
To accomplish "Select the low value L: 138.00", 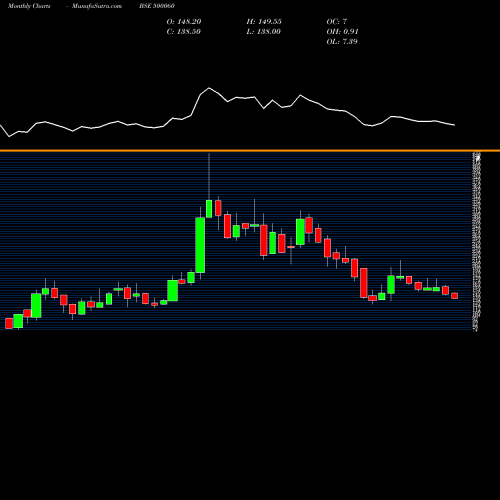I will click(263, 32).
